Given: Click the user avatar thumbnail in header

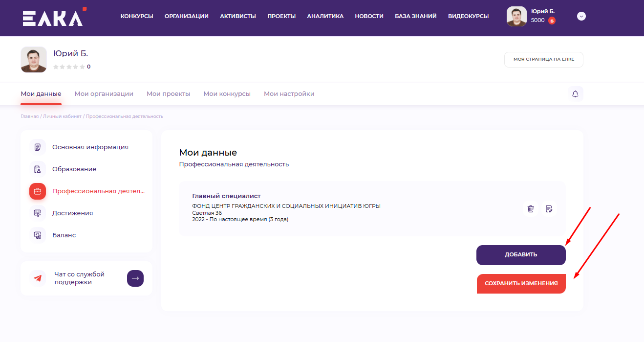Looking at the screenshot, I should pyautogui.click(x=516, y=16).
